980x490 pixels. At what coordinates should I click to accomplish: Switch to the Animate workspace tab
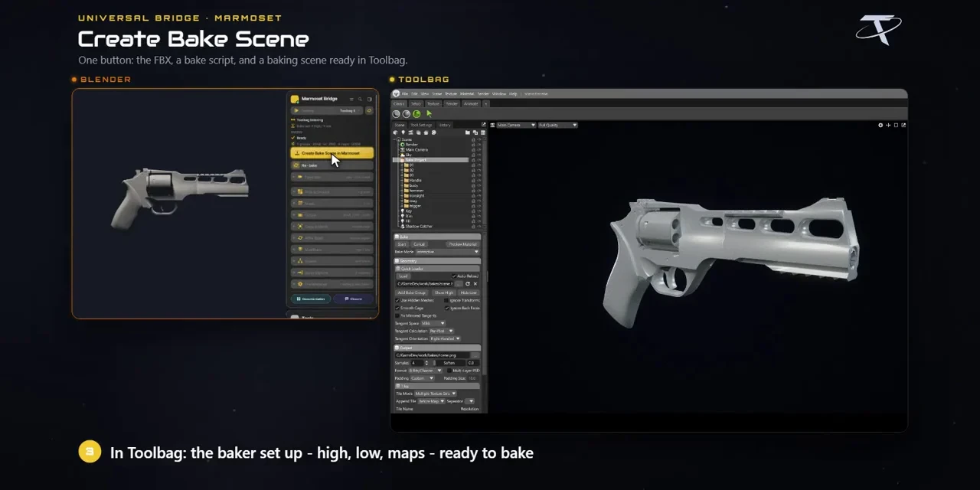(x=471, y=103)
